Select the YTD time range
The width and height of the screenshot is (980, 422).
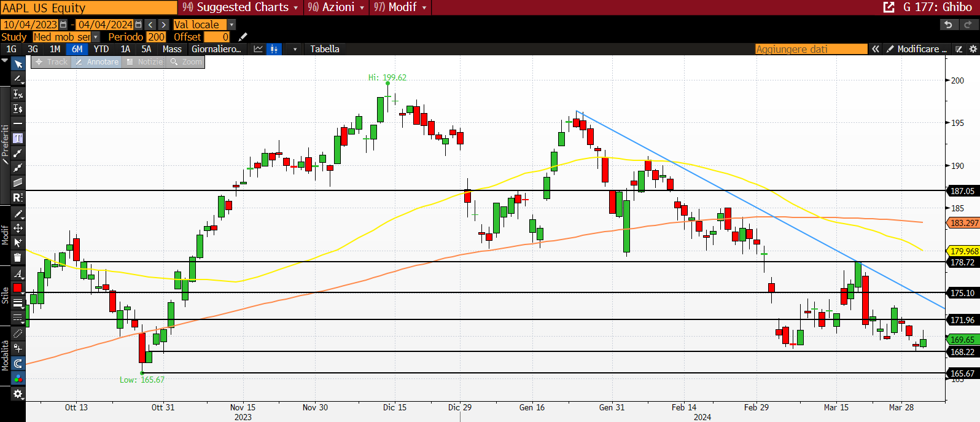[101, 49]
